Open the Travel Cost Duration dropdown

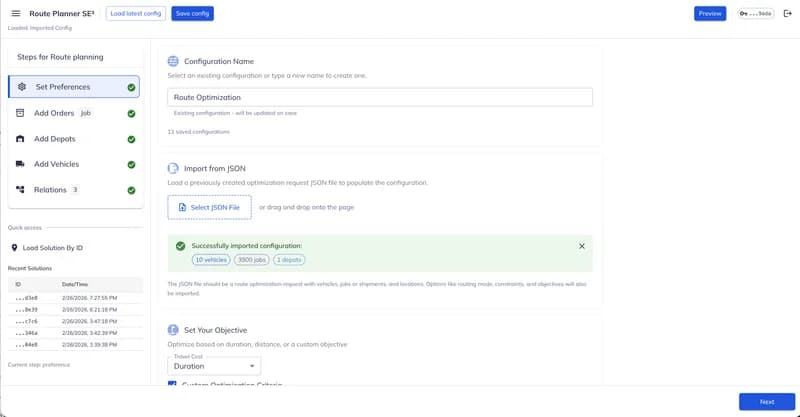[213, 366]
